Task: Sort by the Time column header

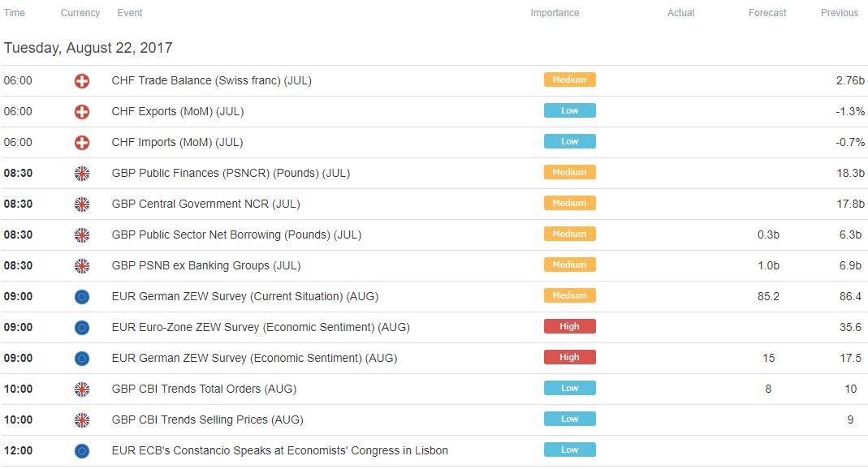Action: (15, 13)
